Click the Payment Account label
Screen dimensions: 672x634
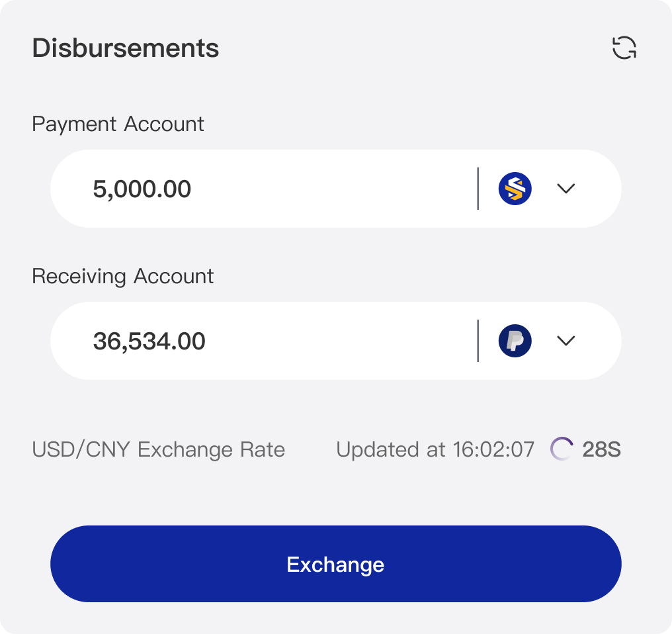[x=118, y=124]
